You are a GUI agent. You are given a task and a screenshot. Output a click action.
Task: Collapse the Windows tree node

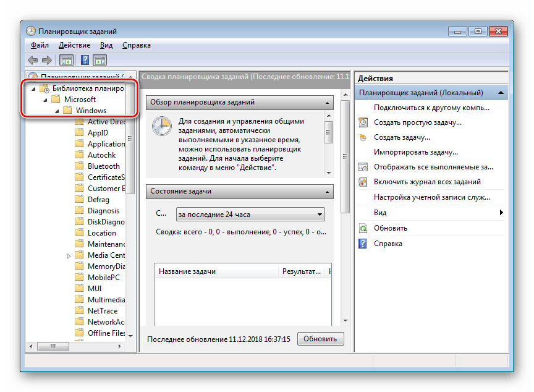[x=57, y=111]
